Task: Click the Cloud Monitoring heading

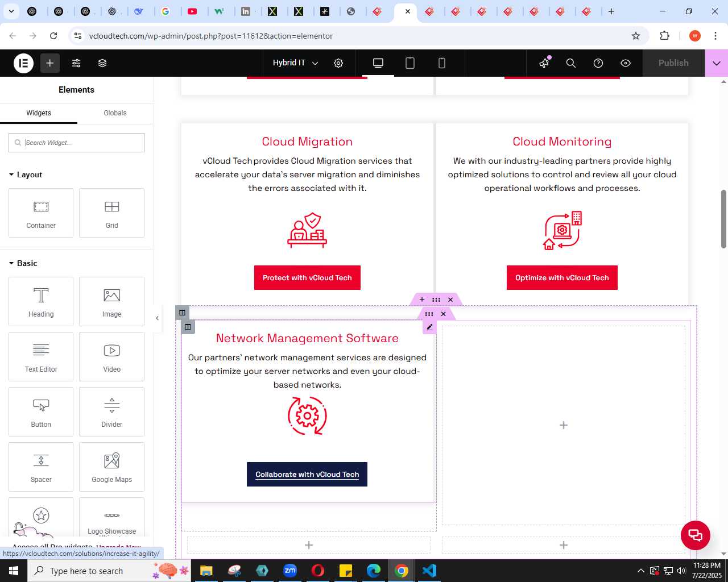Action: coord(562,142)
